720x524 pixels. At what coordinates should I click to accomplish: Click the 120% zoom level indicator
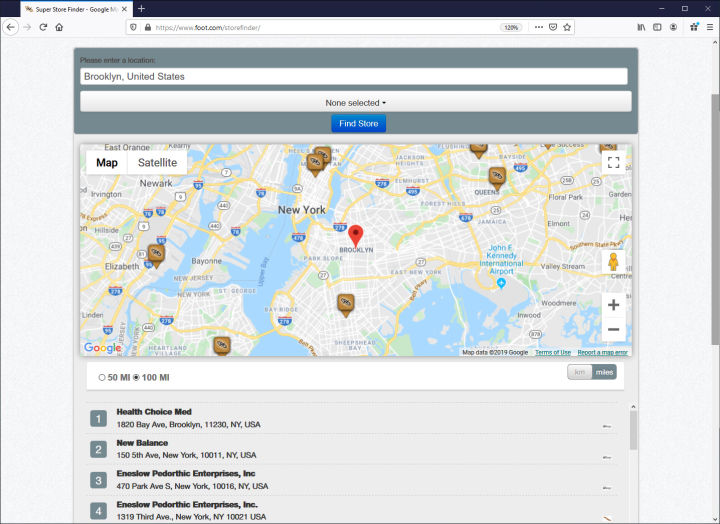(x=511, y=28)
